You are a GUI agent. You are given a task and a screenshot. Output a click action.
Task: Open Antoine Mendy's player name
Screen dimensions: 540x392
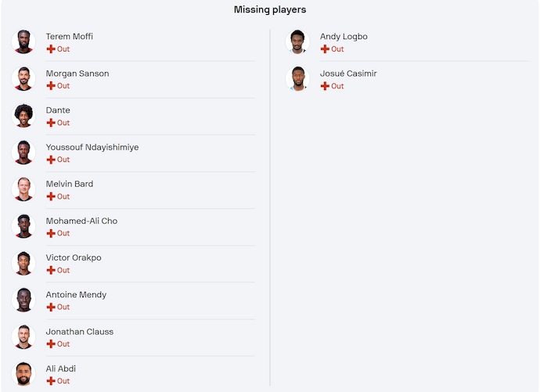click(76, 295)
